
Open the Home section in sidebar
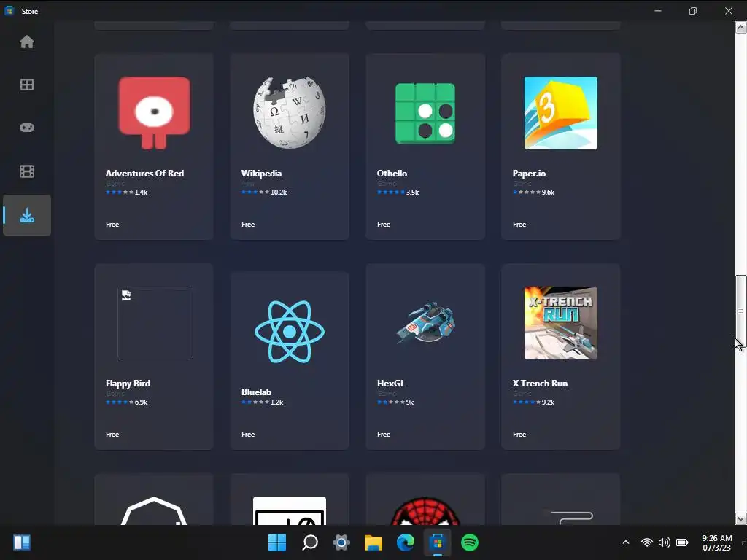[27, 42]
